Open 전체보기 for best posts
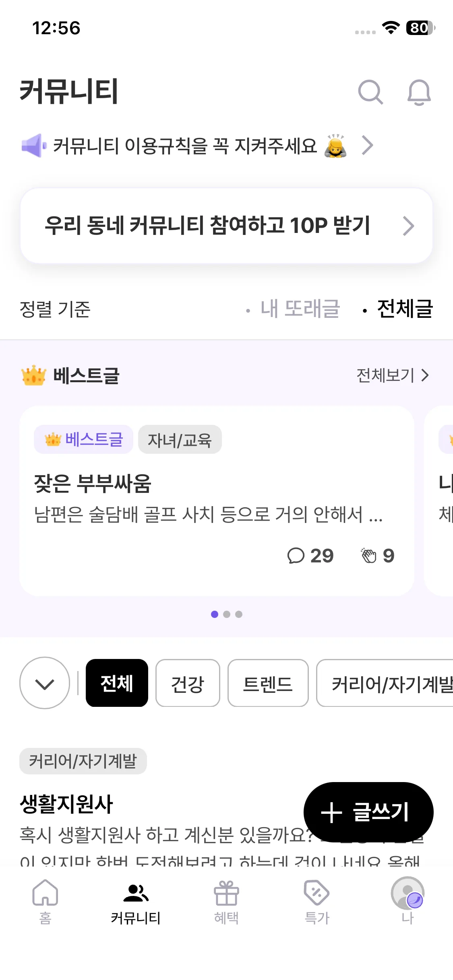 tap(392, 375)
